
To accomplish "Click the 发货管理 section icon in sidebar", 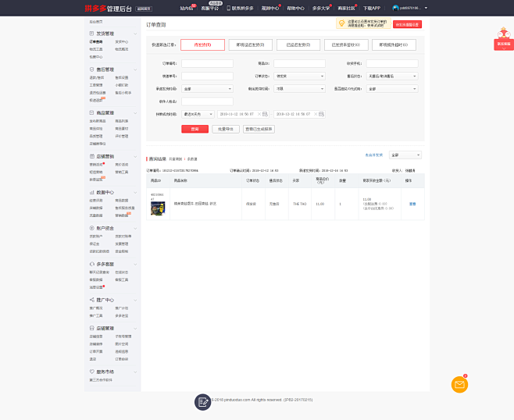I will tap(90, 34).
